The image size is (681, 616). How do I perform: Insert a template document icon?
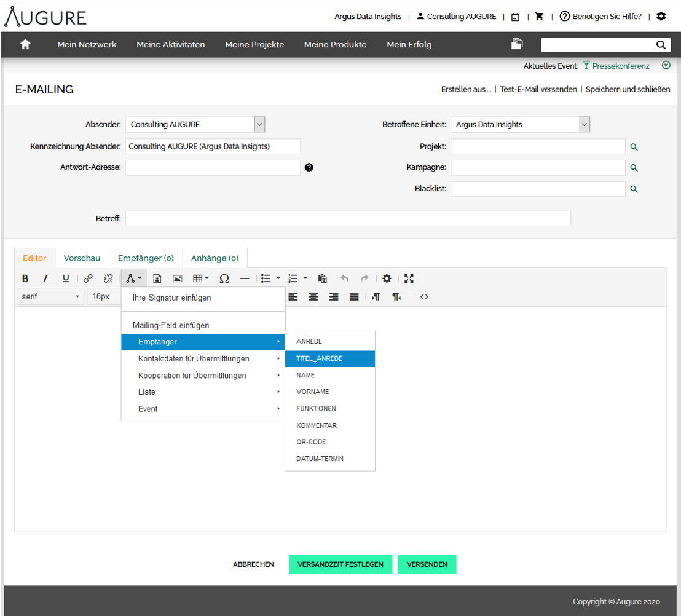click(157, 278)
